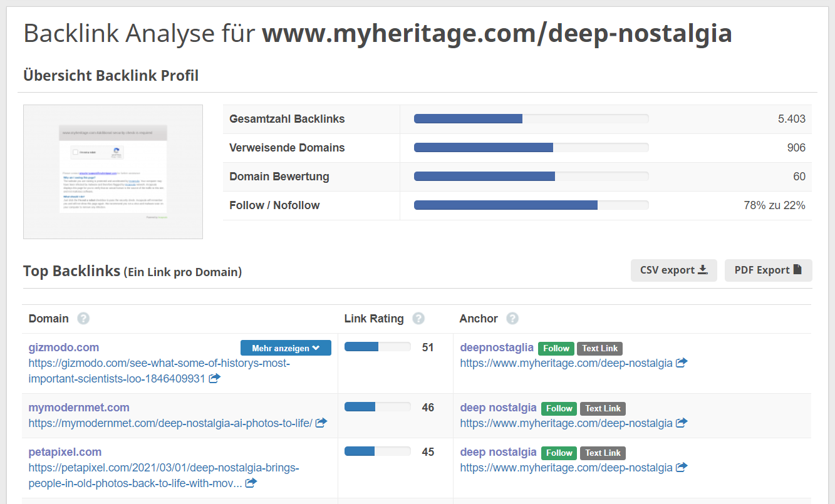Open the gizmodo.com article URL

pyautogui.click(x=159, y=371)
